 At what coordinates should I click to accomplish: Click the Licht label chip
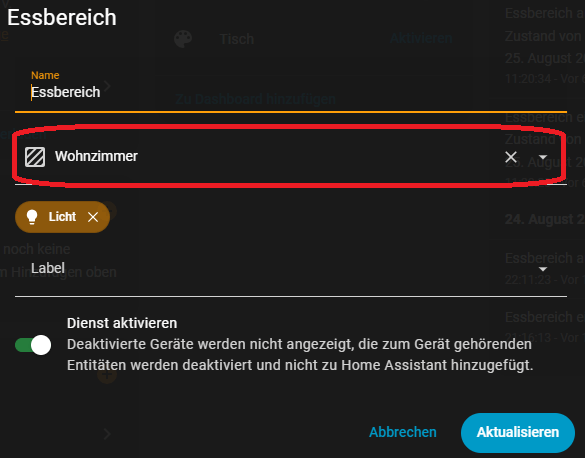coord(62,217)
